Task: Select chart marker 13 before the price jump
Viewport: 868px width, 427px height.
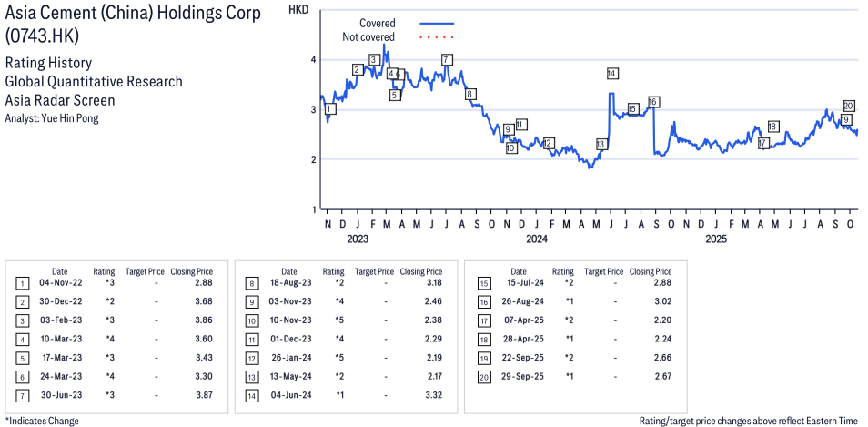Action: click(601, 145)
